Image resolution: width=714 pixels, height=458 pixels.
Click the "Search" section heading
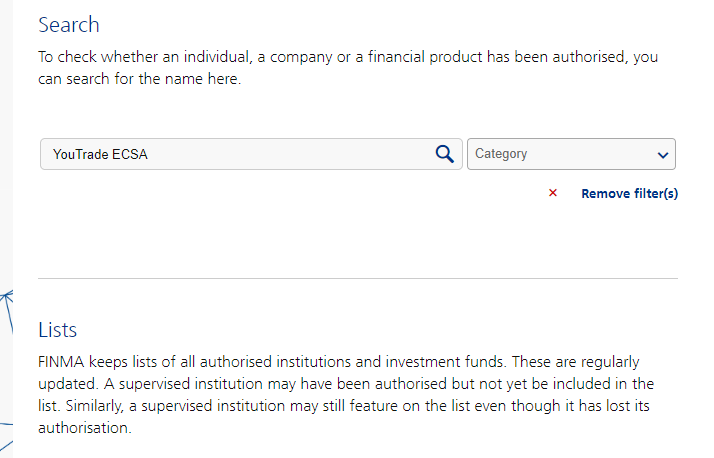(x=69, y=25)
